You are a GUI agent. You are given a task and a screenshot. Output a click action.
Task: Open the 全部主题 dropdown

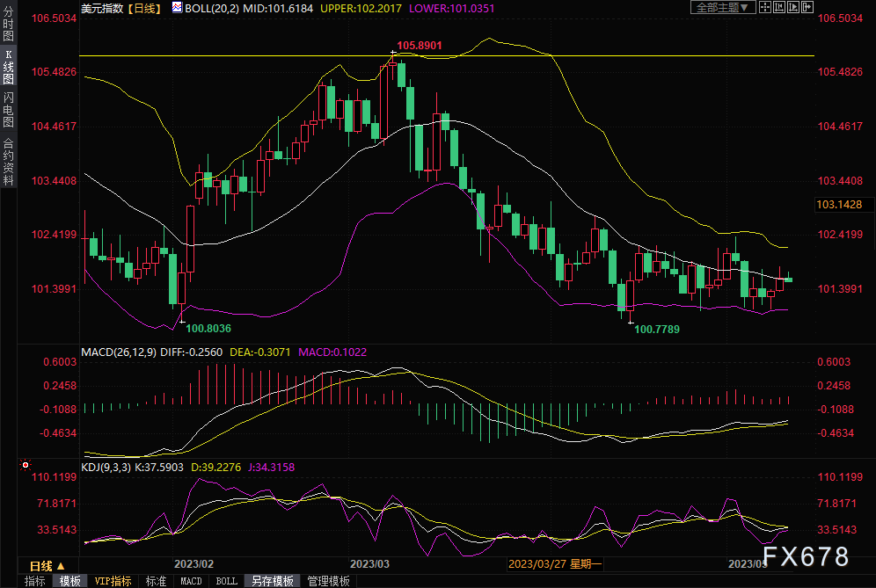tap(723, 7)
